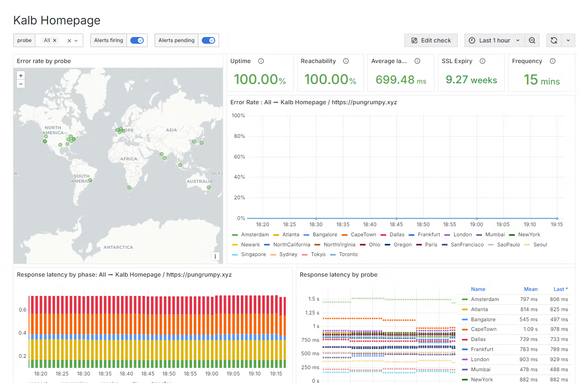Image resolution: width=588 pixels, height=383 pixels.
Task: Click the zoom out time range icon
Action: pyautogui.click(x=532, y=40)
